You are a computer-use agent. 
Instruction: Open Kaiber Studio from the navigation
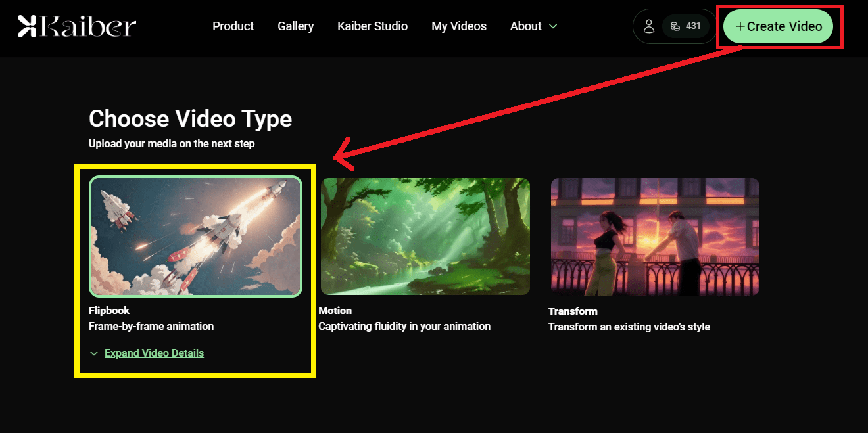click(372, 26)
